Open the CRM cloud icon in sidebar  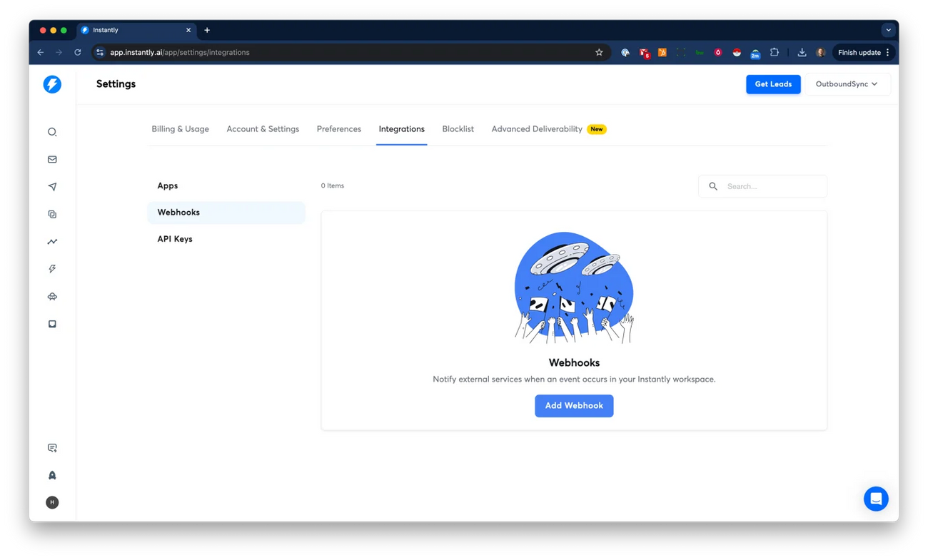click(51, 296)
